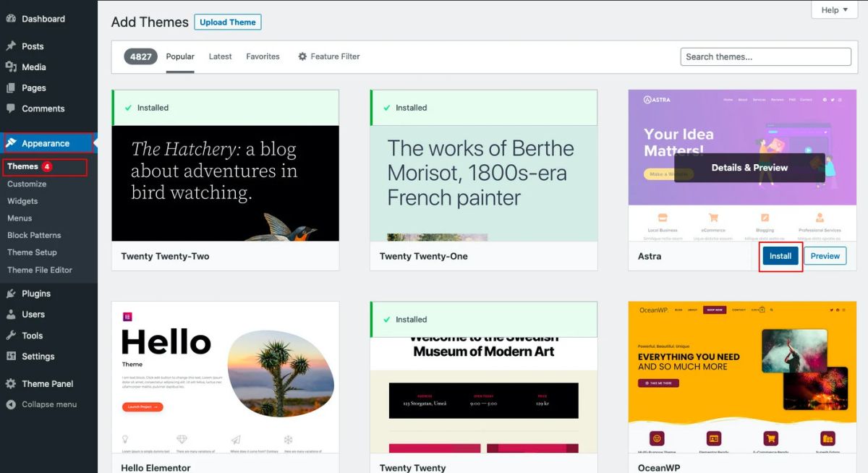
Task: Switch to the Favorites tab
Action: coord(263,56)
